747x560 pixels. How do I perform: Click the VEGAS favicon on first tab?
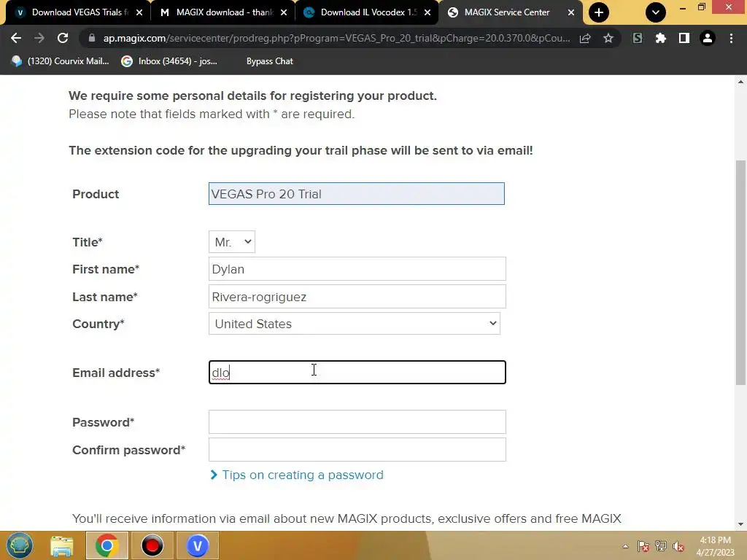click(20, 12)
